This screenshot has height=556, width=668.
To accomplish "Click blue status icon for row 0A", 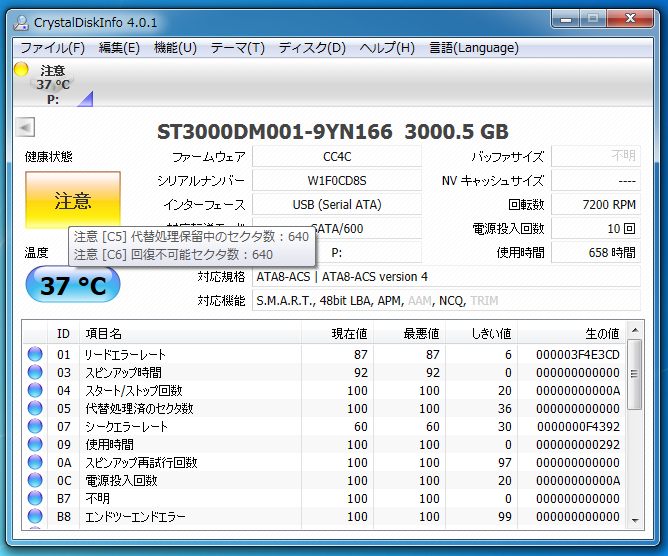I will click(35, 462).
